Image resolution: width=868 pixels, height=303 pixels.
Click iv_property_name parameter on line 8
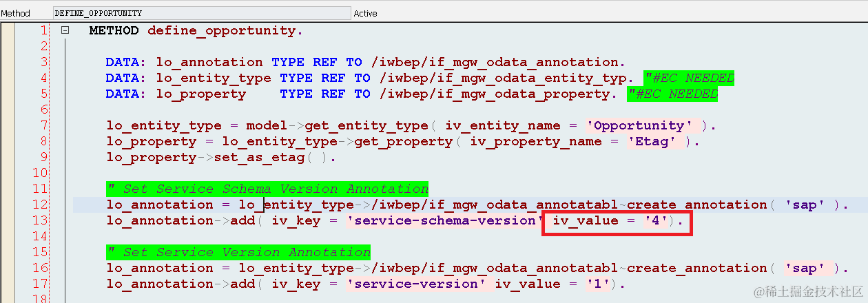tap(535, 142)
